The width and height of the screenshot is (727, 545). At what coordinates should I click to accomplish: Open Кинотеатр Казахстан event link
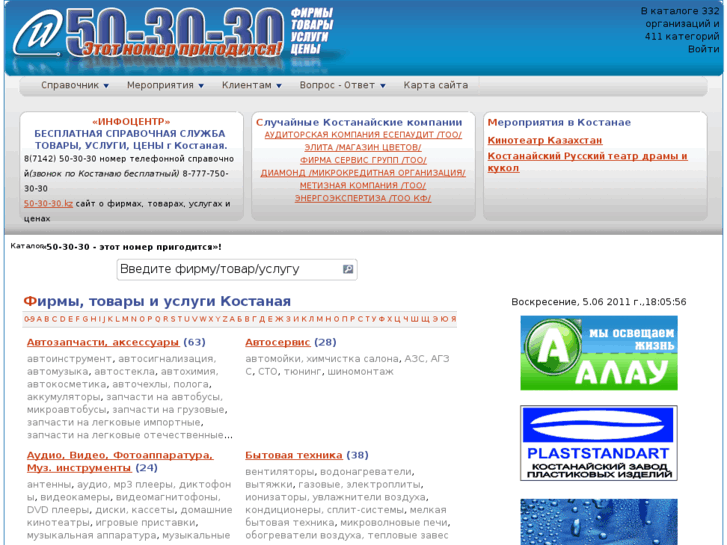click(545, 141)
